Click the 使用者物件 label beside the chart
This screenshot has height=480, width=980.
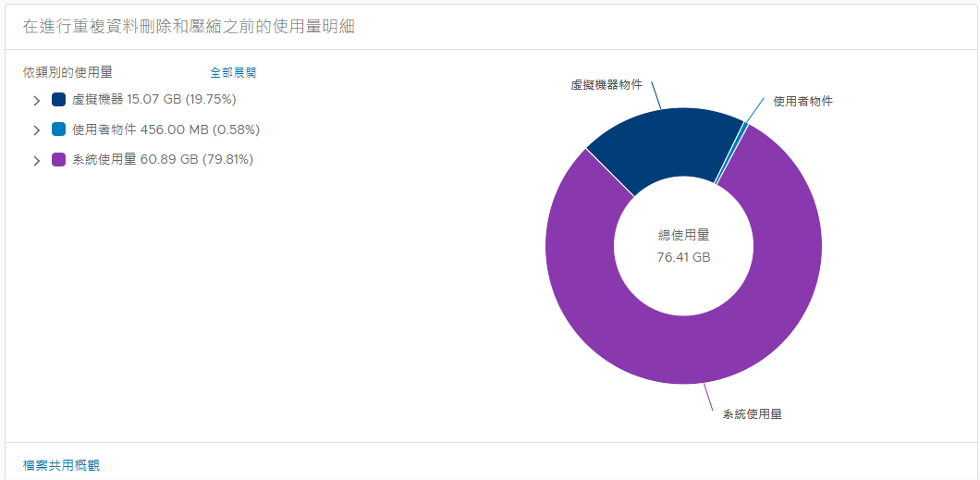[802, 102]
